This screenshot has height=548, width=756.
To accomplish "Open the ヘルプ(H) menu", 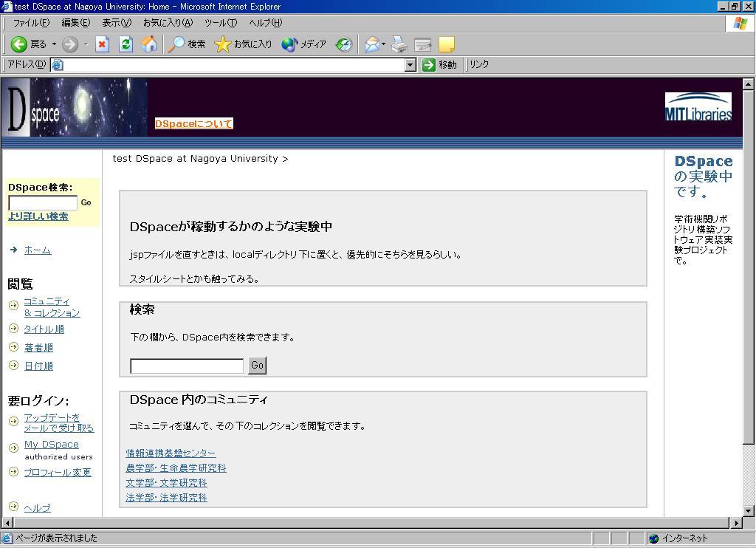I will click(x=266, y=23).
